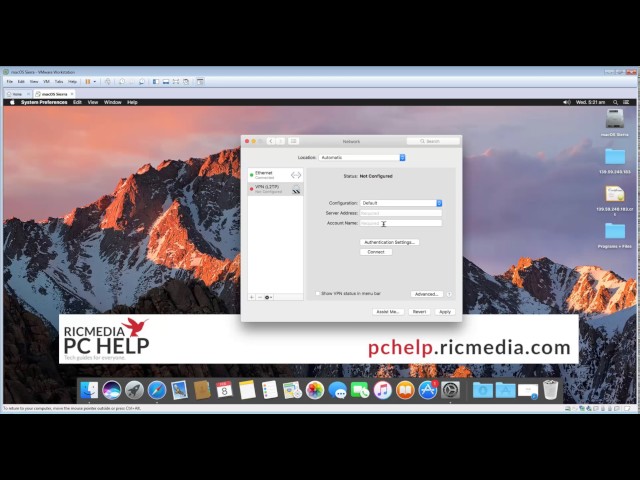640x480 pixels.
Task: Click VMware manage snapshots toolbar icon
Action: (x=142, y=82)
